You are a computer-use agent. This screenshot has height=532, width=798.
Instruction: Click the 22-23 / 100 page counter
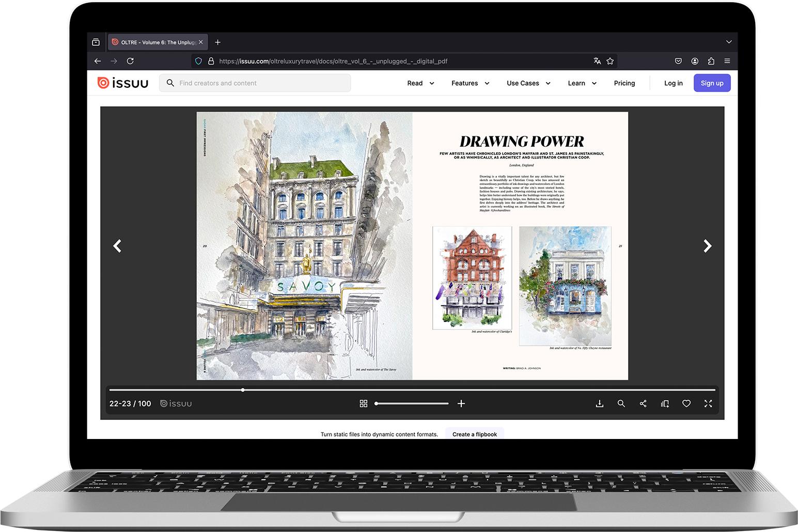point(130,403)
